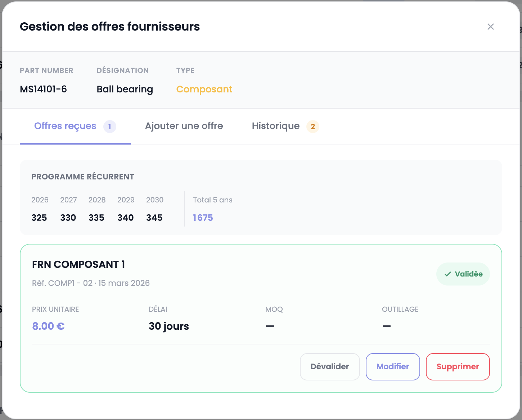
Task: Click the green Validée status badge
Action: [x=463, y=274]
